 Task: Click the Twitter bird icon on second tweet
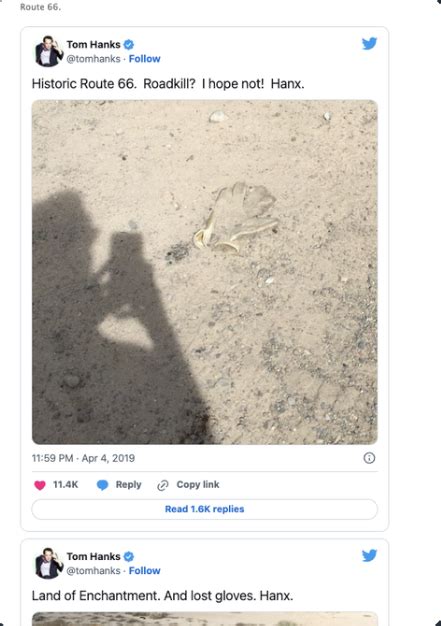(369, 555)
